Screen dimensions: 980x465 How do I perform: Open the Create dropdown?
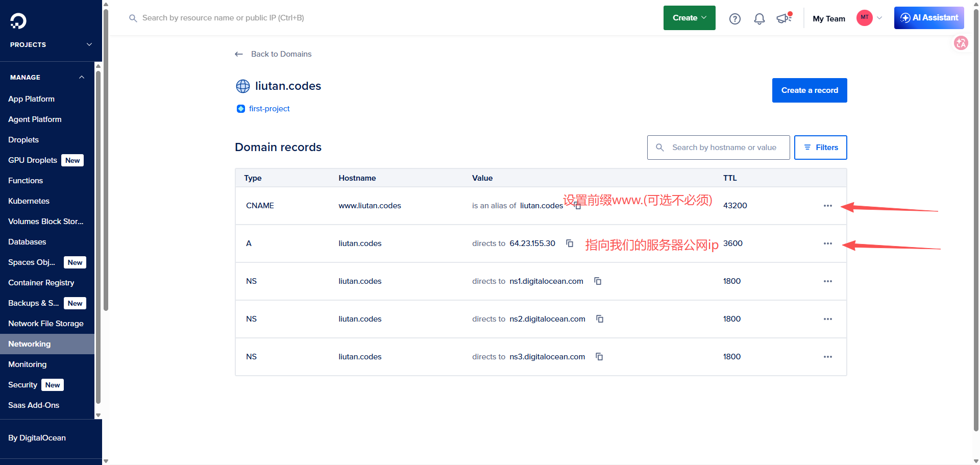pos(690,18)
